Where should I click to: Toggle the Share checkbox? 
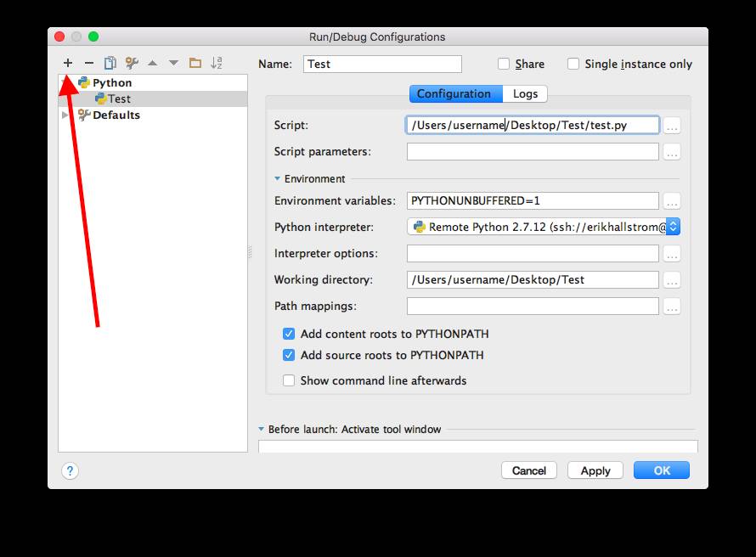[504, 64]
